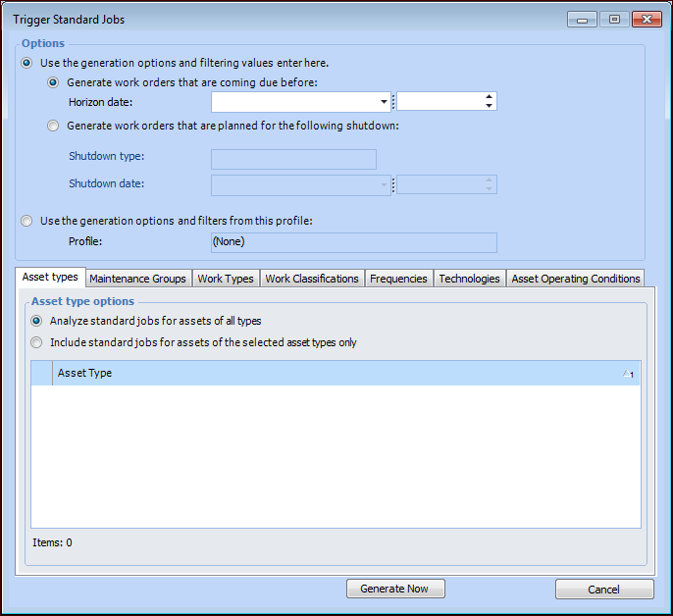673x616 pixels.
Task: Increase the Horizon time spinner value
Action: click(489, 97)
